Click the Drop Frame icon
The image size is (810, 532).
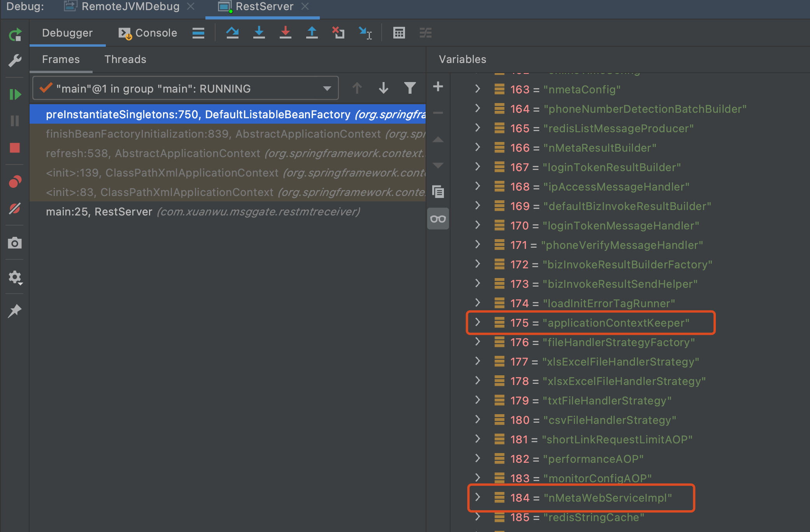point(338,33)
